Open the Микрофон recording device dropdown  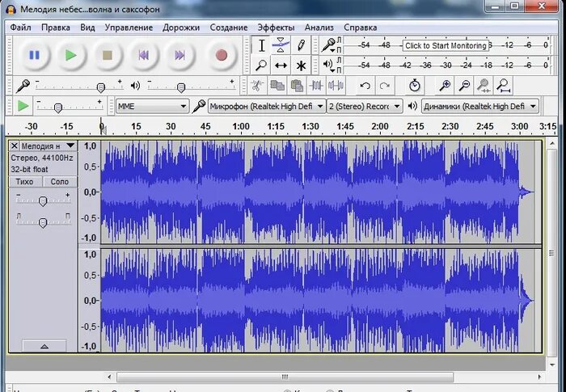266,107
